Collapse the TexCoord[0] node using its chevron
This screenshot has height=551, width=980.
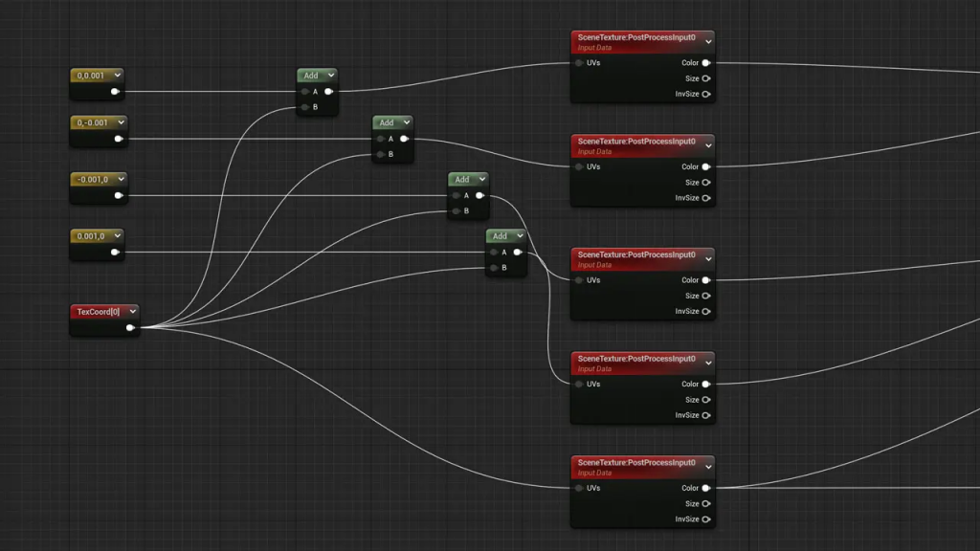pyautogui.click(x=132, y=311)
